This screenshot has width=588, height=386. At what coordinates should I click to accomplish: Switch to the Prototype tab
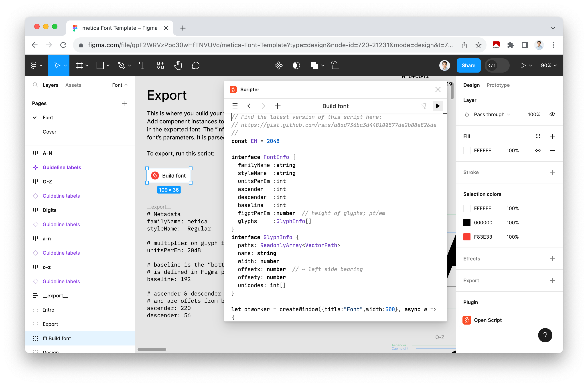click(x=498, y=85)
